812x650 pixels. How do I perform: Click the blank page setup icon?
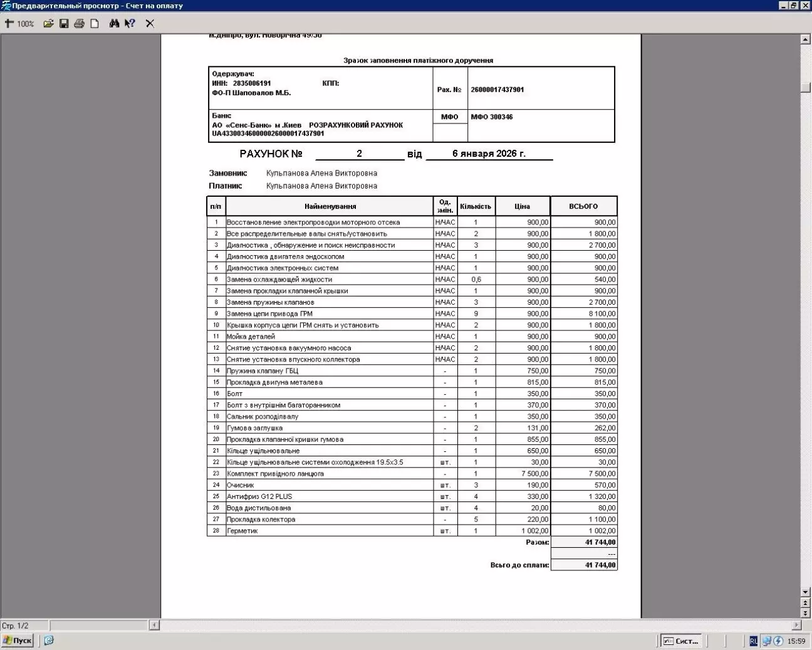point(95,24)
